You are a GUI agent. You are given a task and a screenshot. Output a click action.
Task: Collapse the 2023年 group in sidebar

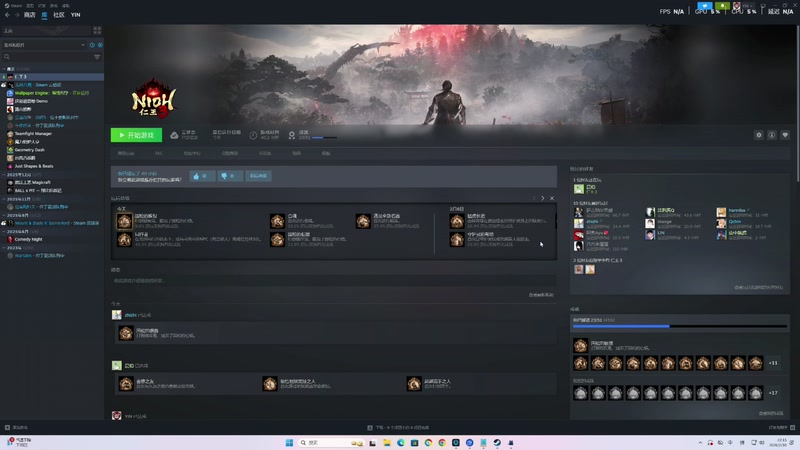click(4, 248)
